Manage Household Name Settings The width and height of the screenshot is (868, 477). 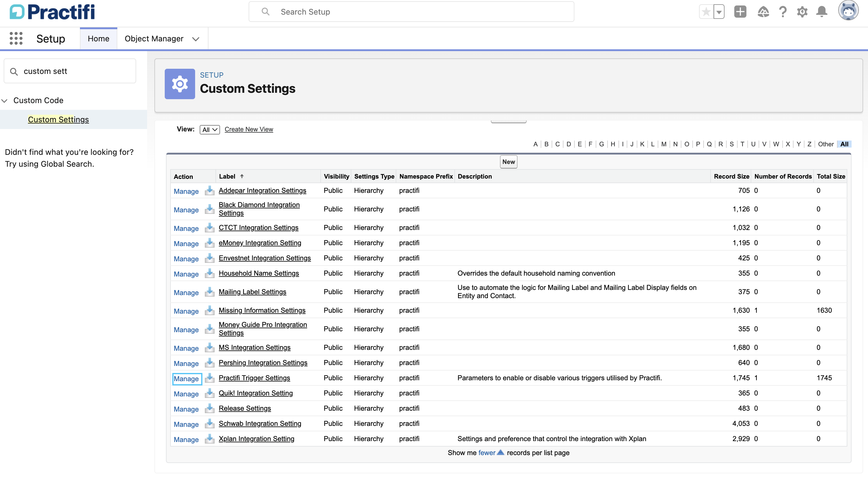[186, 274]
